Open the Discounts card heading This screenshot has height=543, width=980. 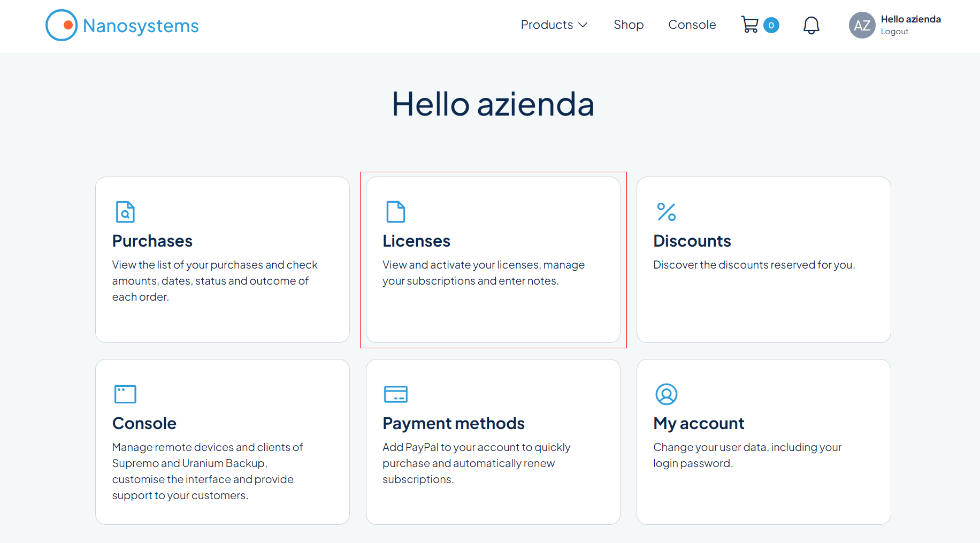click(692, 241)
